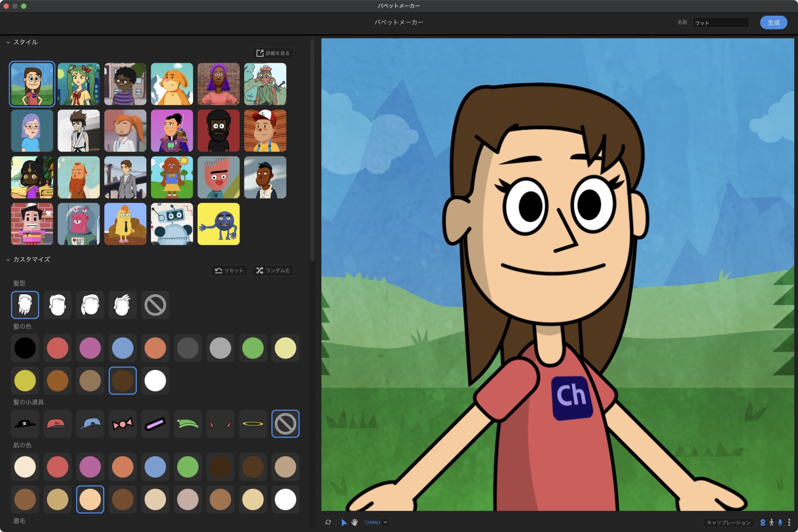Collapse the カスタマイズ section
The image size is (798, 532).
7,259
